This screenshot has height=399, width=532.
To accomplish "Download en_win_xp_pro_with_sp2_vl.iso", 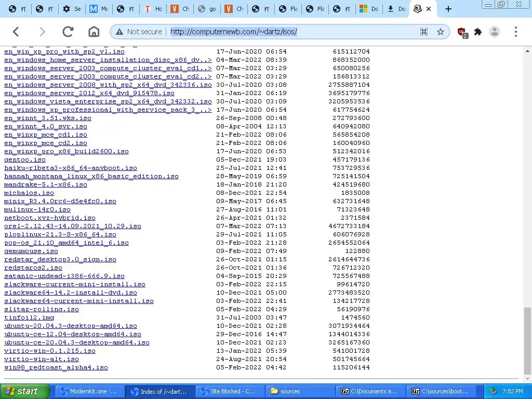I will (64, 51).
